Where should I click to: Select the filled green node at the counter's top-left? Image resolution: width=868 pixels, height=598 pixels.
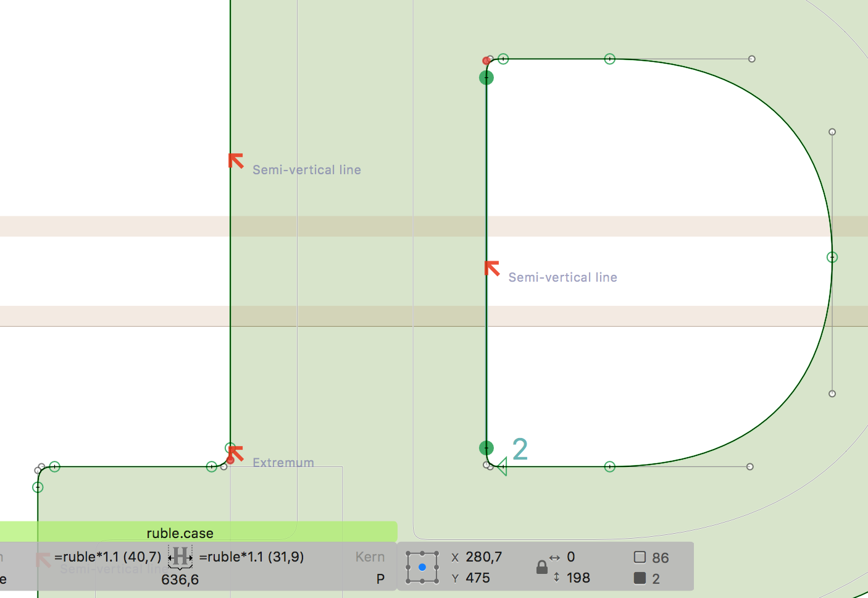click(x=486, y=77)
